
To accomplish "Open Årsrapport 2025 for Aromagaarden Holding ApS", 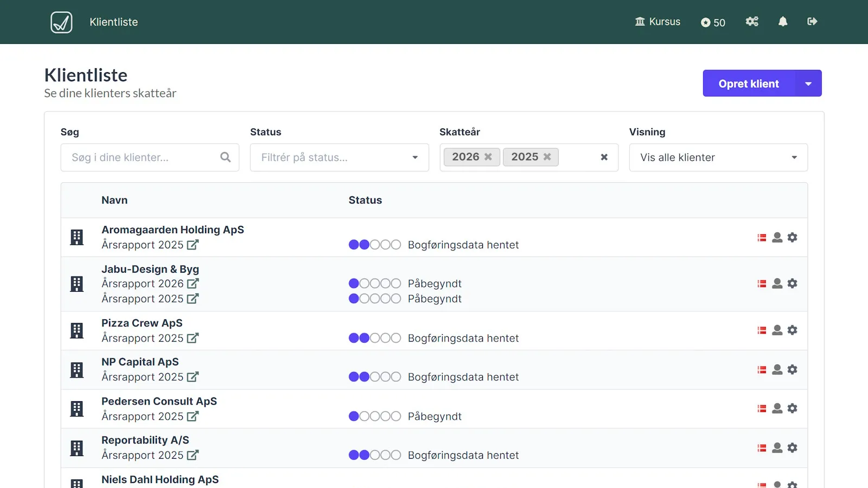I will [x=150, y=245].
